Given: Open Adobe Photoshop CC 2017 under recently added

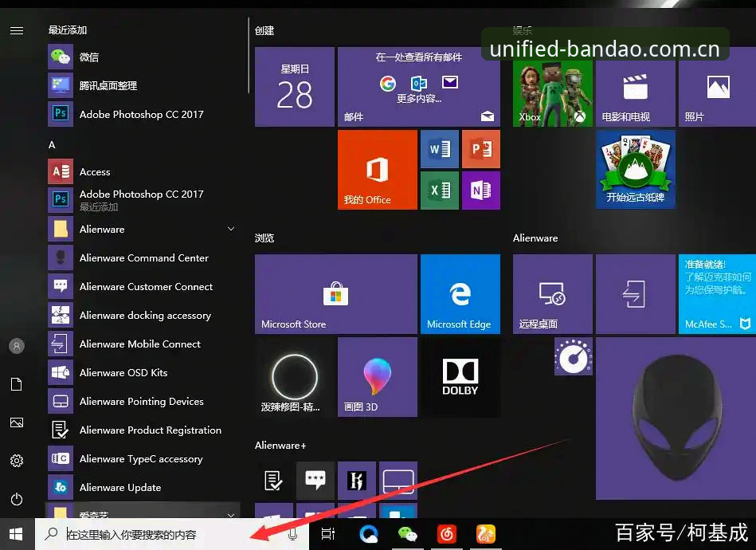Looking at the screenshot, I should (x=143, y=114).
